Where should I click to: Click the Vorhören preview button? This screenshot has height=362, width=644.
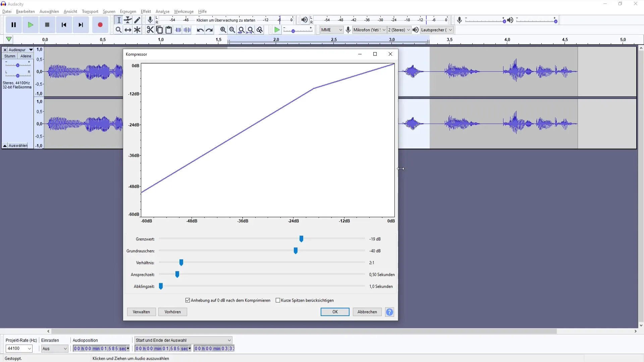tap(173, 312)
